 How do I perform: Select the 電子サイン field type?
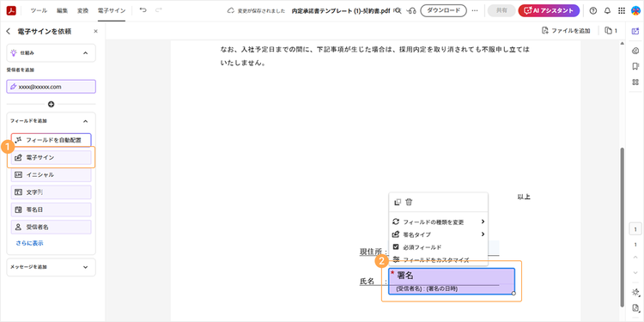point(51,157)
